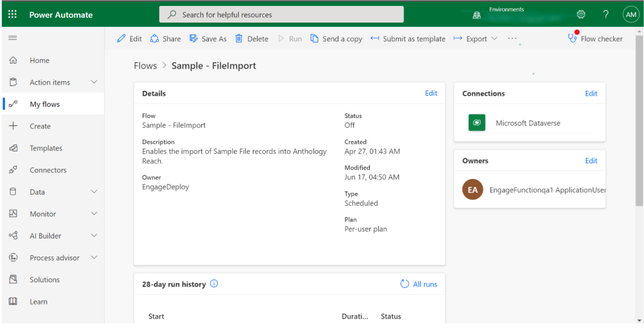The height and width of the screenshot is (328, 644).
Task: Click the Submit as template icon
Action: point(375,38)
